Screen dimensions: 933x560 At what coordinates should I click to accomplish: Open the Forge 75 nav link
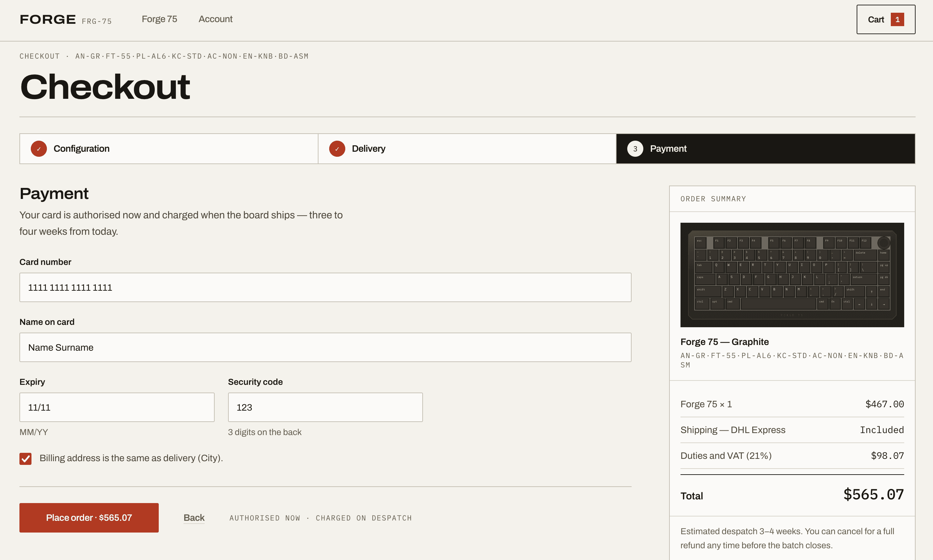coord(159,19)
